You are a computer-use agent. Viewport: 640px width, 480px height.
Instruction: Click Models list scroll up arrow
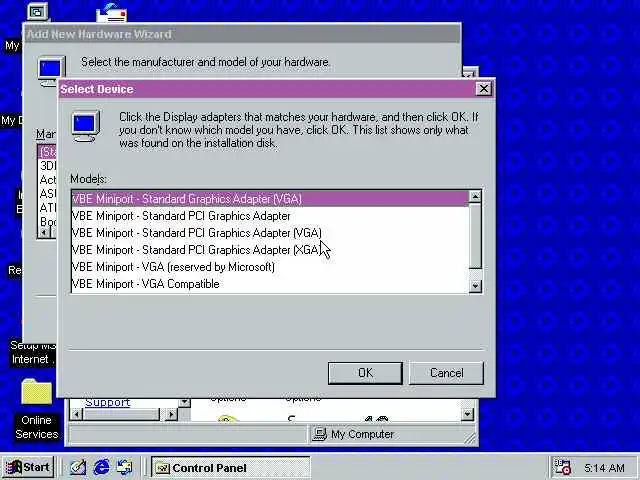tap(475, 197)
